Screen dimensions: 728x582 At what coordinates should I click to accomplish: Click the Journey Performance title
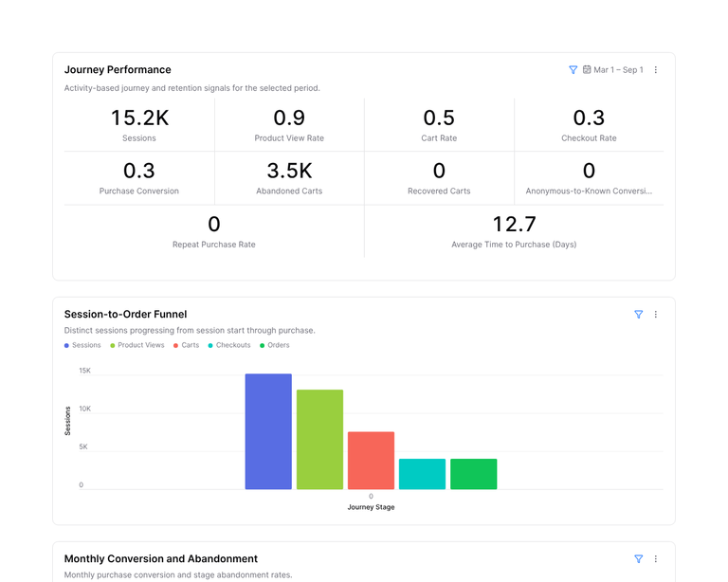118,69
